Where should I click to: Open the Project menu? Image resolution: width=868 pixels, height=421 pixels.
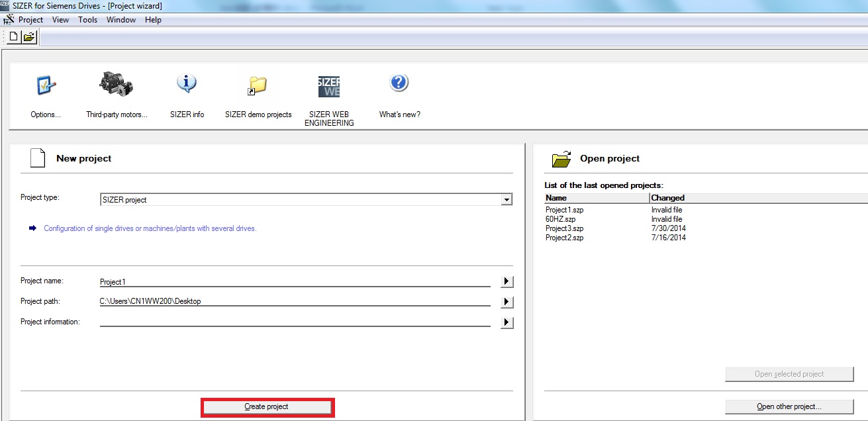[x=30, y=20]
